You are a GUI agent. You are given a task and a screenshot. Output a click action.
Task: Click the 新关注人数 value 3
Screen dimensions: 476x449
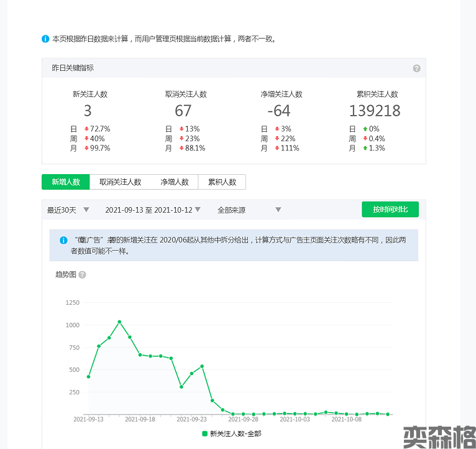[88, 111]
